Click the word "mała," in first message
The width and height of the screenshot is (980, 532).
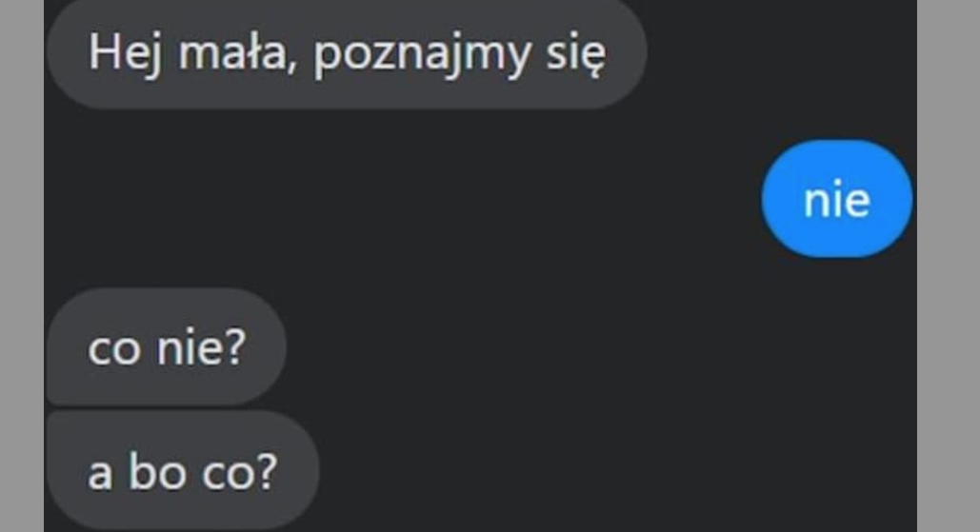237,53
